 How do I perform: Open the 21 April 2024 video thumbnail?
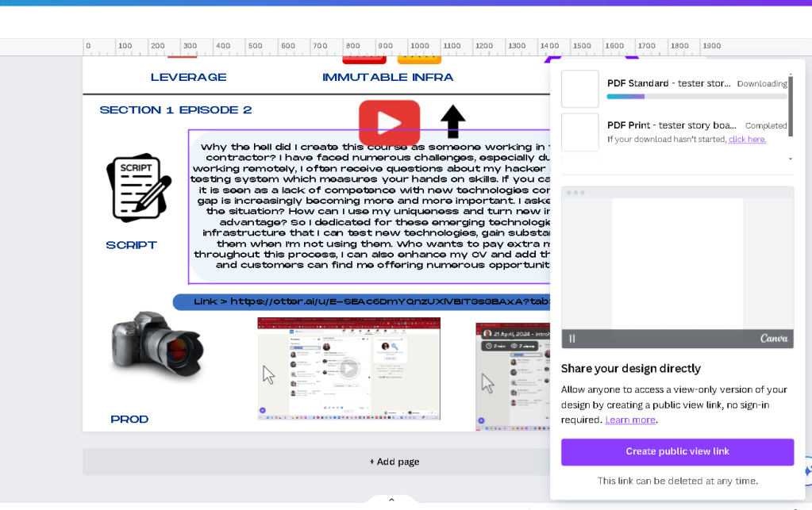(x=513, y=376)
